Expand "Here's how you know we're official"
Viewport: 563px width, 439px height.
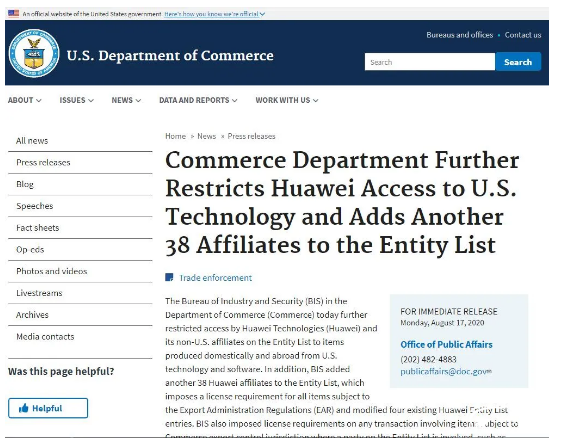[214, 14]
